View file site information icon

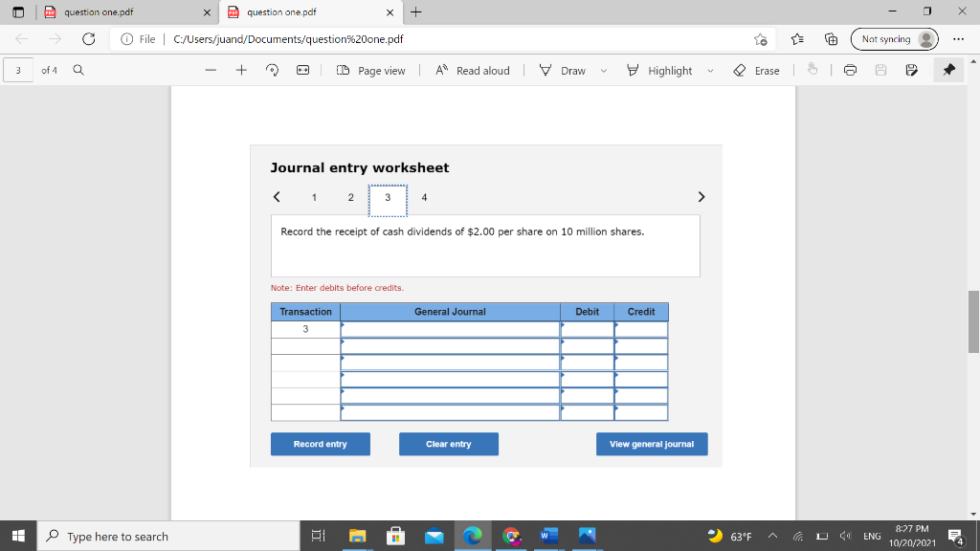coord(127,38)
